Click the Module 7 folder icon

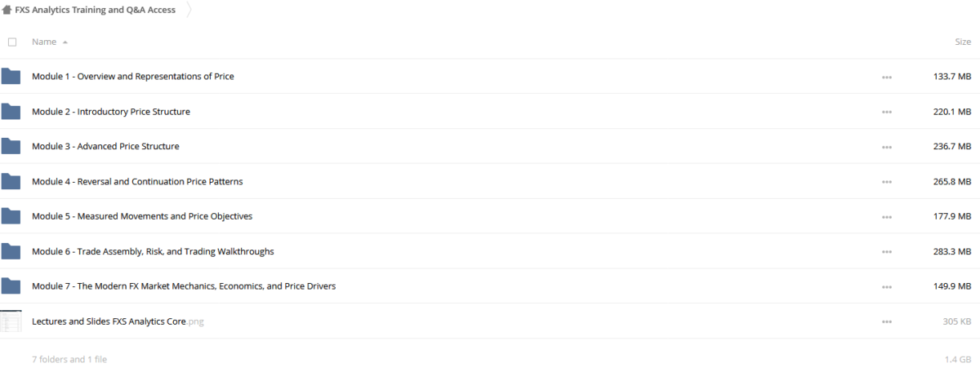coord(11,286)
